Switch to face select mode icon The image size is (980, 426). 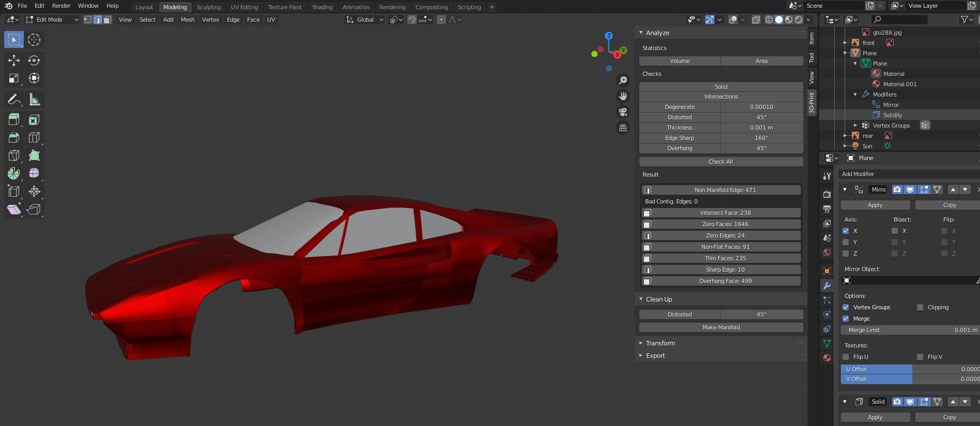(108, 20)
